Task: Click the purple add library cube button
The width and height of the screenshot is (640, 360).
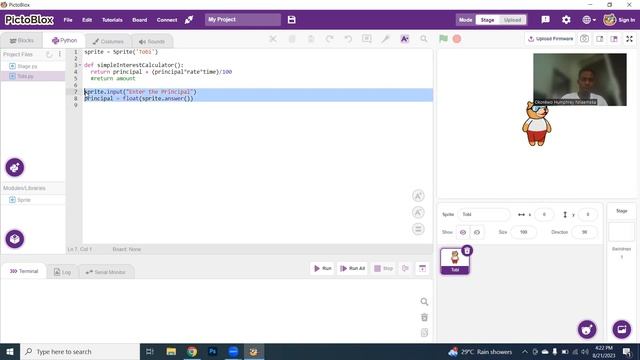Action: click(15, 239)
